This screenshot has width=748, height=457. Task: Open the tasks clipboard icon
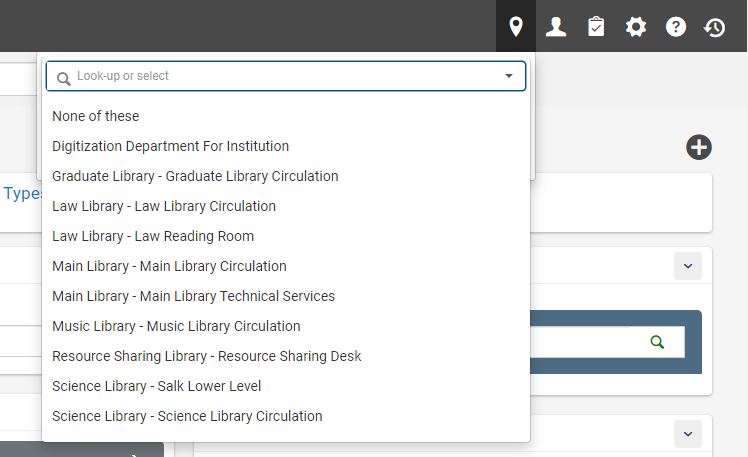point(596,26)
